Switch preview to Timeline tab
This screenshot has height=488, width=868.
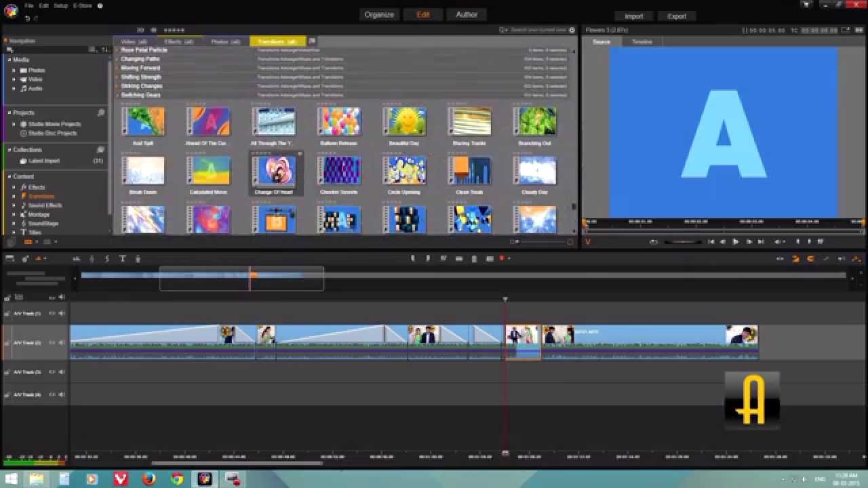pos(642,42)
